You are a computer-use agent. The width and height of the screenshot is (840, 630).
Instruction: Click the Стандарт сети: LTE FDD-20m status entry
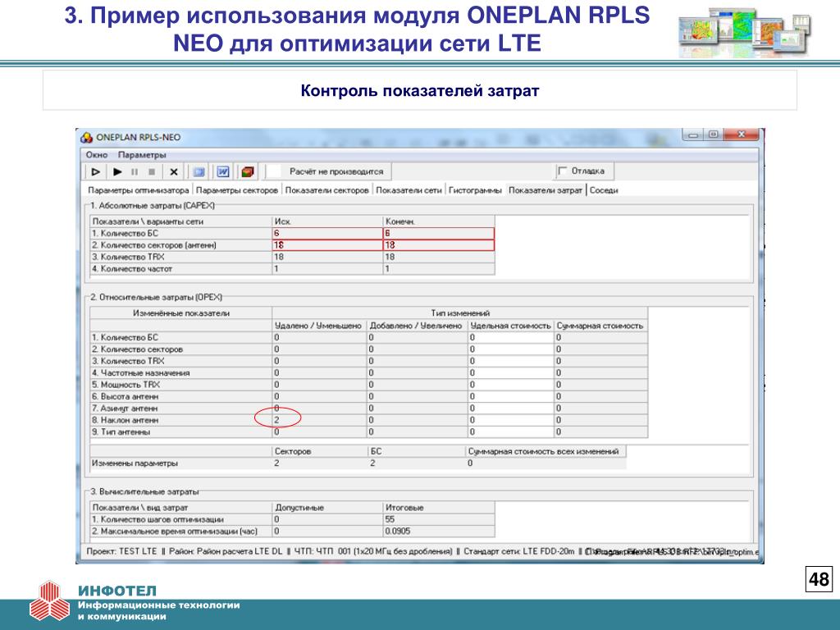[x=518, y=551]
